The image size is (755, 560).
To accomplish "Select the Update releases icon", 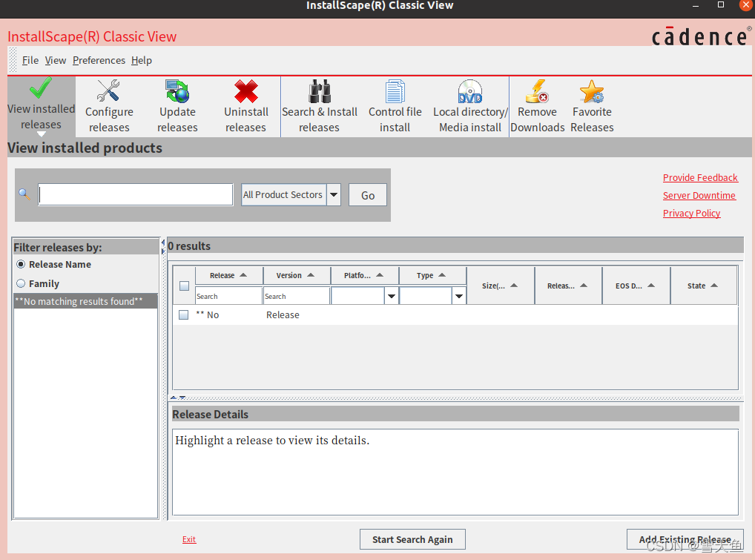I will point(177,91).
